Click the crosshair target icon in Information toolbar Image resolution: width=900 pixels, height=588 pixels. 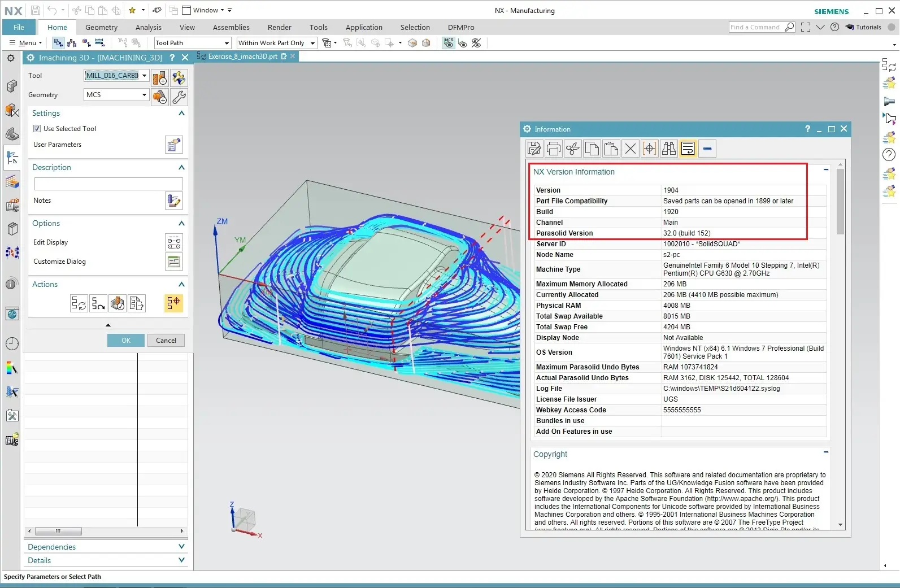[650, 149]
